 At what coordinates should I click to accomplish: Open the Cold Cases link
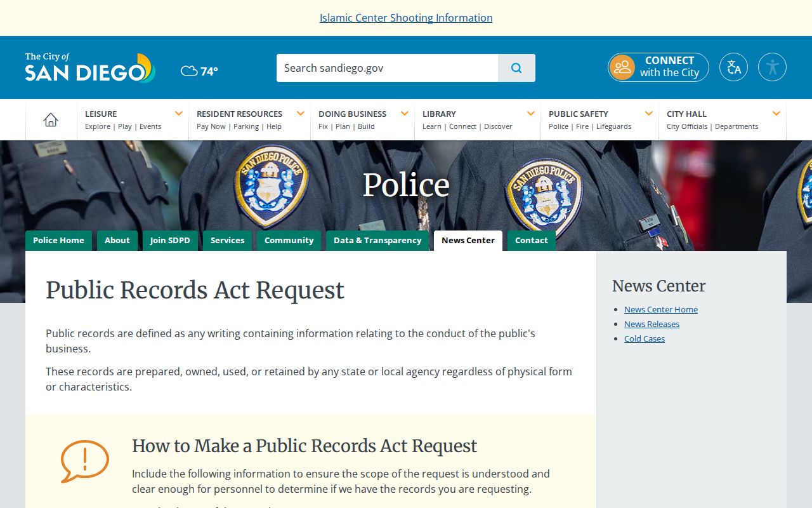coord(645,339)
